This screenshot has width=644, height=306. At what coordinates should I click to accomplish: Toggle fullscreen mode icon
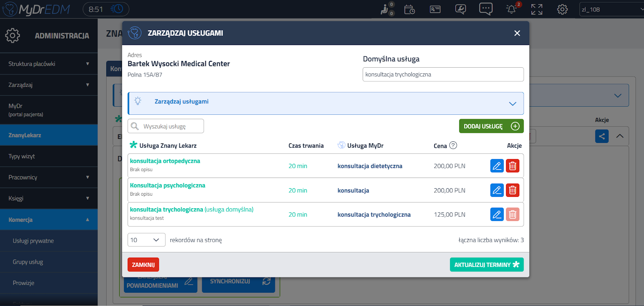(537, 9)
